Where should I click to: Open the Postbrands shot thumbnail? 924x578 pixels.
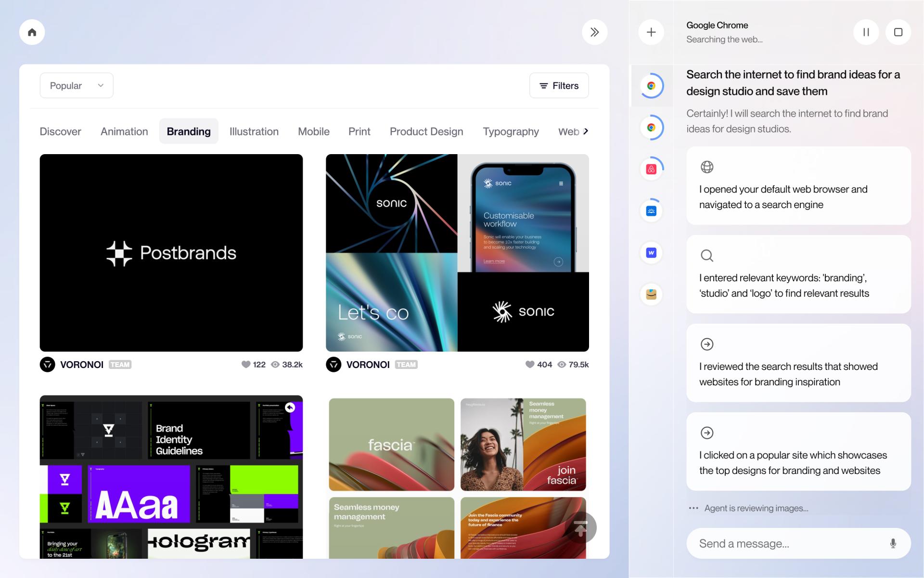click(171, 253)
